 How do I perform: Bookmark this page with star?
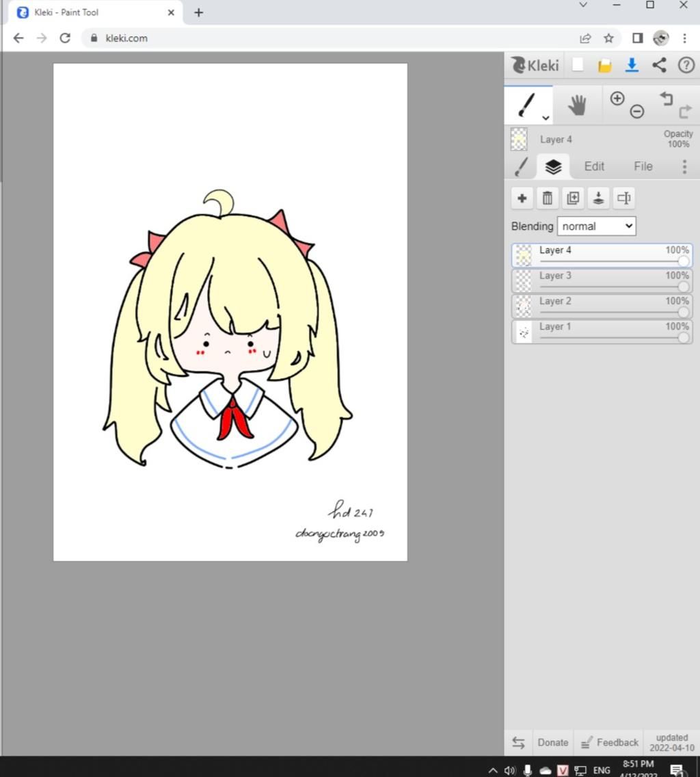pyautogui.click(x=608, y=38)
